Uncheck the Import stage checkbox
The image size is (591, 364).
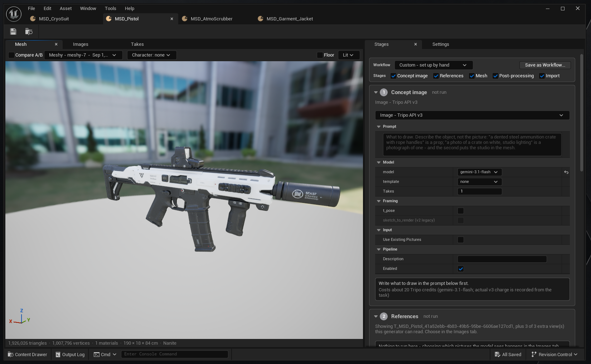(542, 76)
